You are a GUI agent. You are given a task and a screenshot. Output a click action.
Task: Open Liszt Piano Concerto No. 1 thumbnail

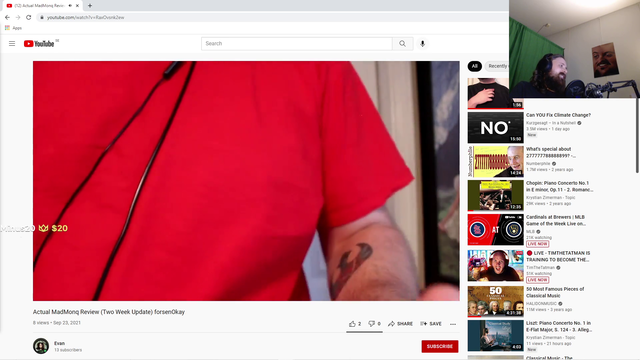(496, 336)
